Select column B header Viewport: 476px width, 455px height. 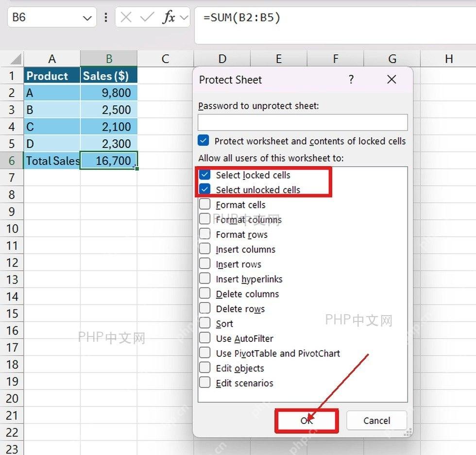coord(109,59)
